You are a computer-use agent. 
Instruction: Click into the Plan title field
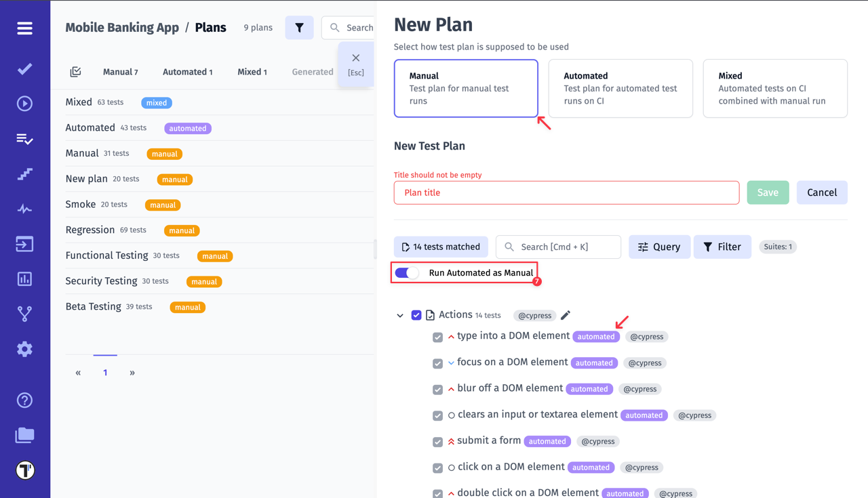pyautogui.click(x=566, y=192)
